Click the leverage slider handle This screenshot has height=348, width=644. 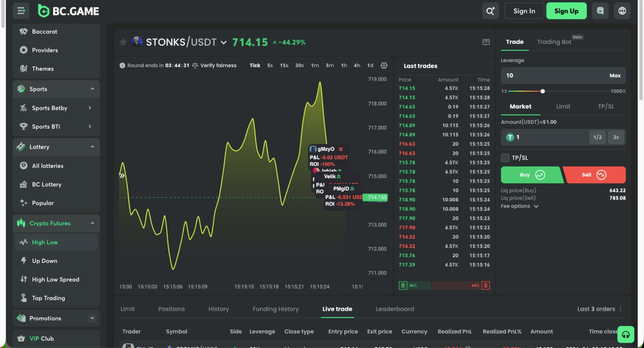pos(543,91)
